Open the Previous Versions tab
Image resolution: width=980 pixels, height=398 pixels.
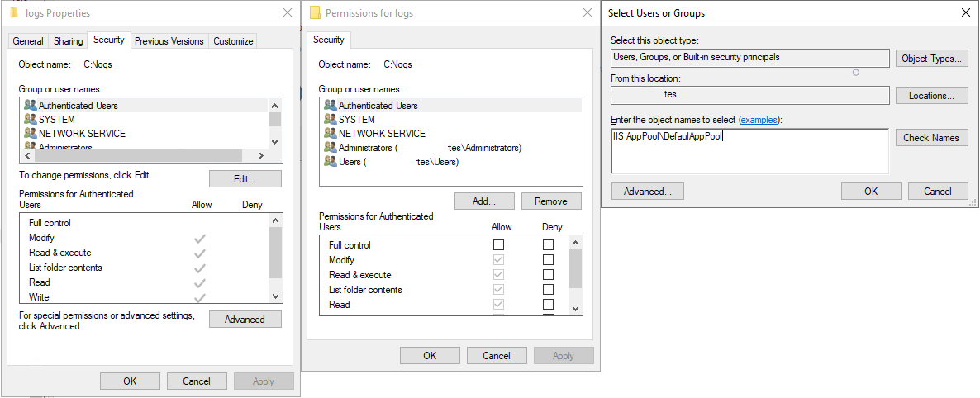(169, 41)
